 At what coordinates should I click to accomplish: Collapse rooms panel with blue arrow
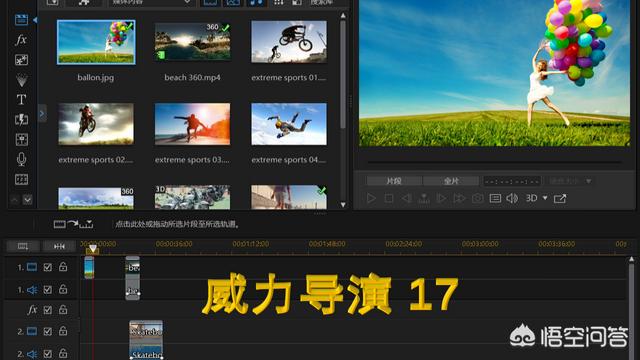[x=36, y=20]
